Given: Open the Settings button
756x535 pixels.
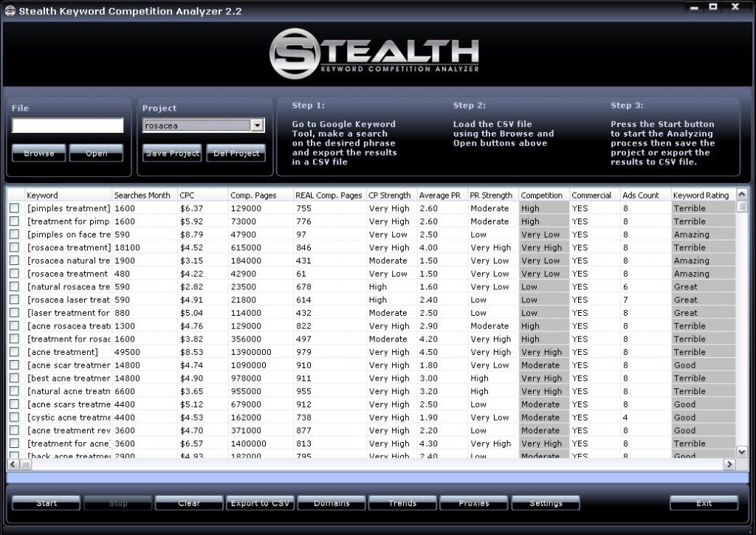Looking at the screenshot, I should [x=546, y=503].
